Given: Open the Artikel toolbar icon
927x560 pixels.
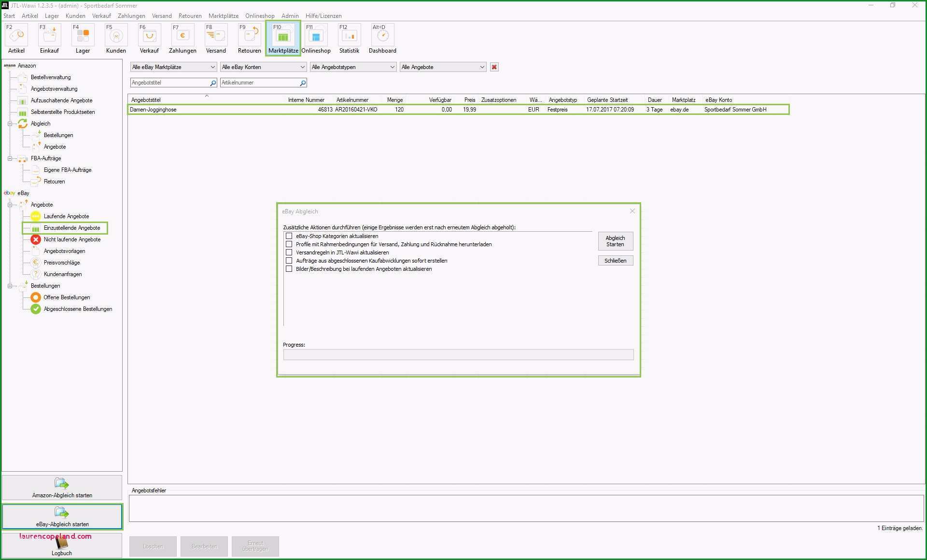Looking at the screenshot, I should (16, 39).
